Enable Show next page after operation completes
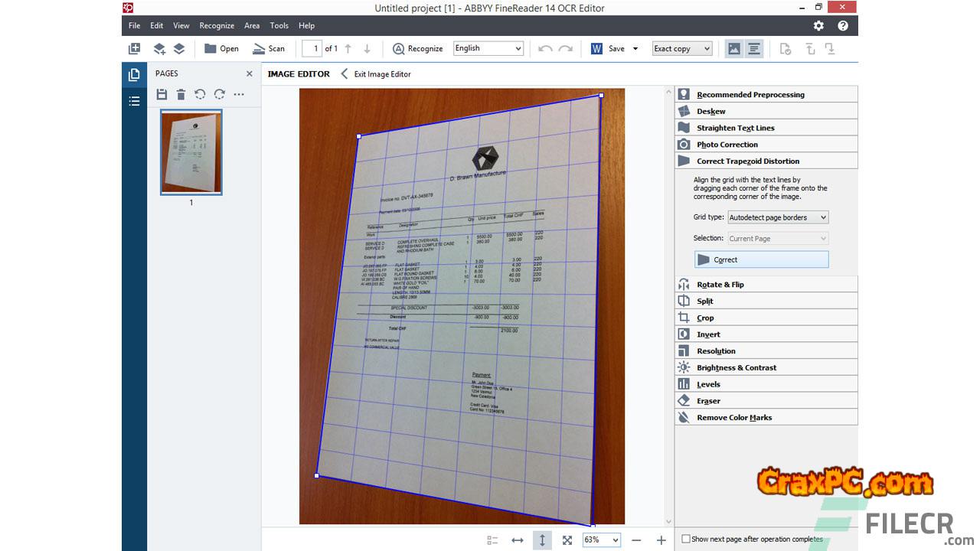Screen dimensions: 980x551 pos(686,539)
